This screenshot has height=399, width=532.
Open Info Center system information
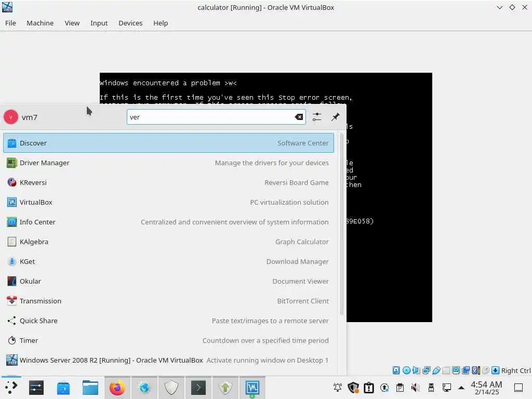(168, 222)
